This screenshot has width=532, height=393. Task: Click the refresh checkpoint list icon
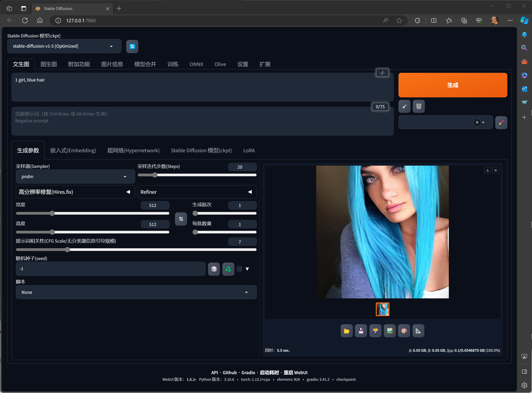(132, 46)
